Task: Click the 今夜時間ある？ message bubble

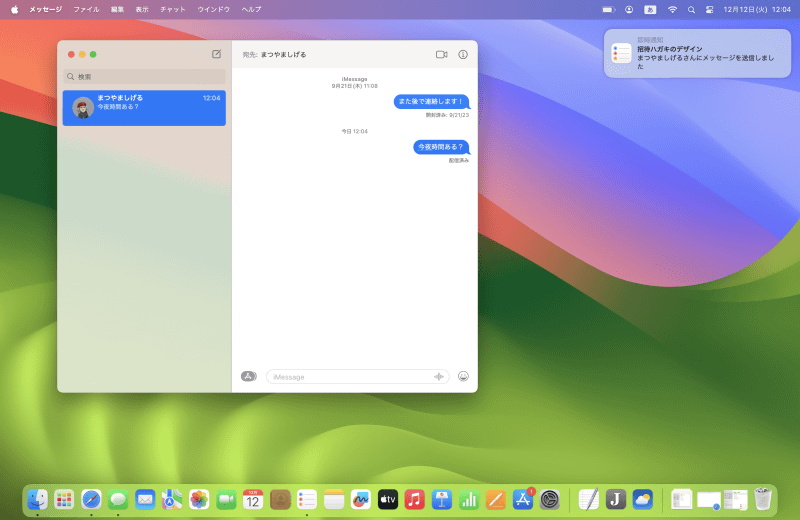Action: click(x=441, y=147)
